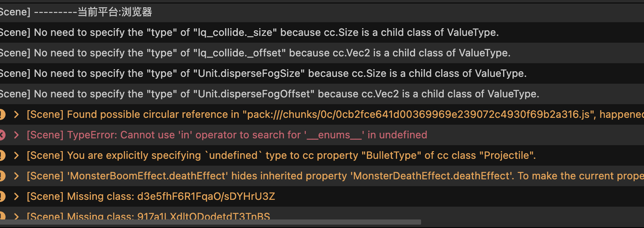This screenshot has height=228, width=644.
Task: Click warning icon on Missing class d3e5fhF6R1FqaO log
Action: (2, 196)
